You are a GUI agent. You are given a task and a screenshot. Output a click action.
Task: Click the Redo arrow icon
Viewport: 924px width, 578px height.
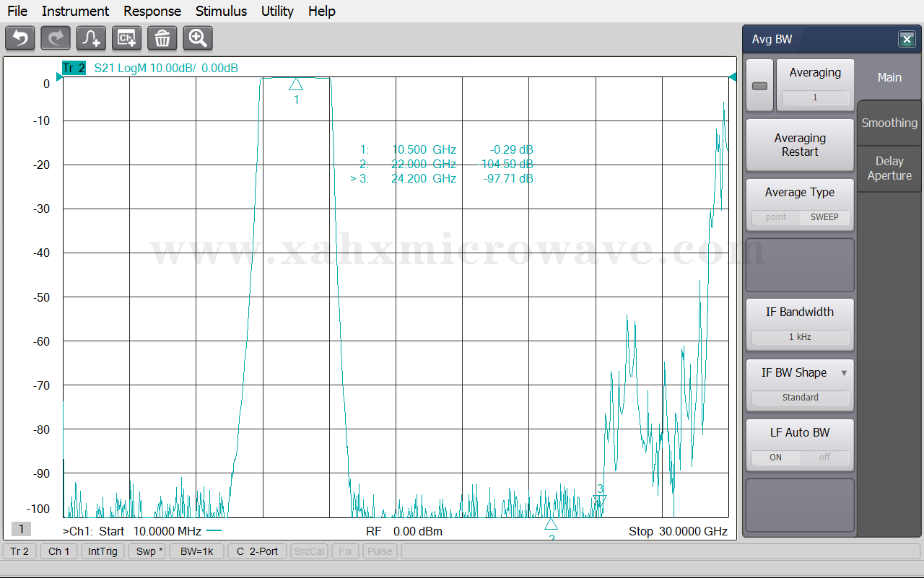coord(56,38)
